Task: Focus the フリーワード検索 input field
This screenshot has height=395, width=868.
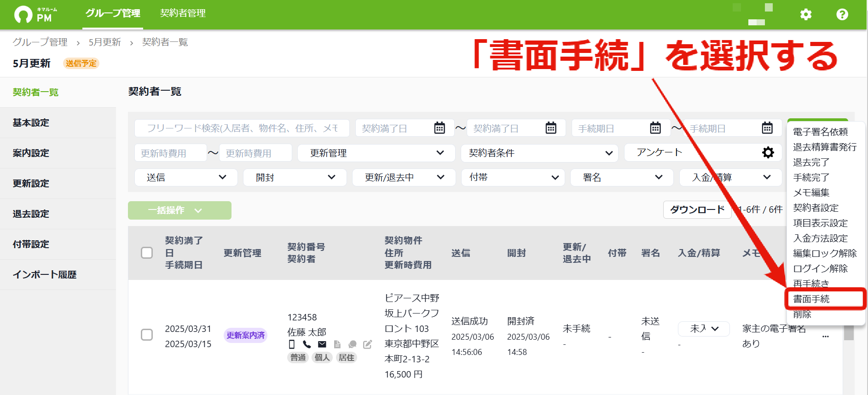Action: click(242, 128)
